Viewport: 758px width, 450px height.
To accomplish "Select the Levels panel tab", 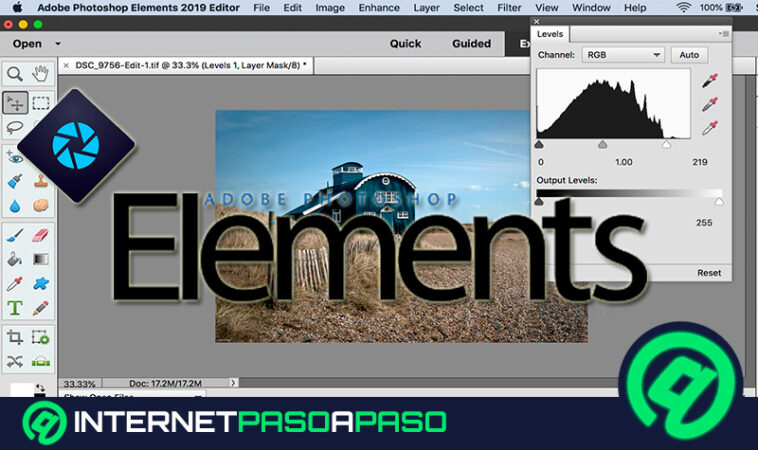I will [550, 34].
